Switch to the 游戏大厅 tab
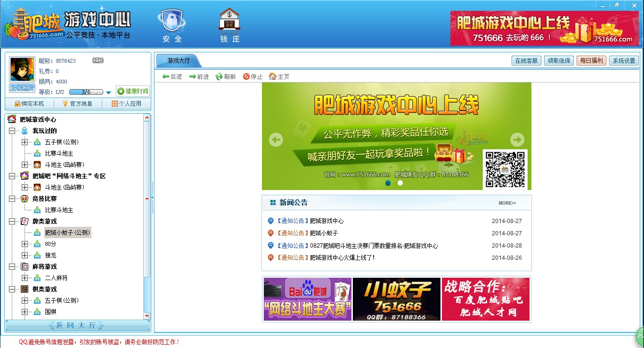 tap(179, 61)
